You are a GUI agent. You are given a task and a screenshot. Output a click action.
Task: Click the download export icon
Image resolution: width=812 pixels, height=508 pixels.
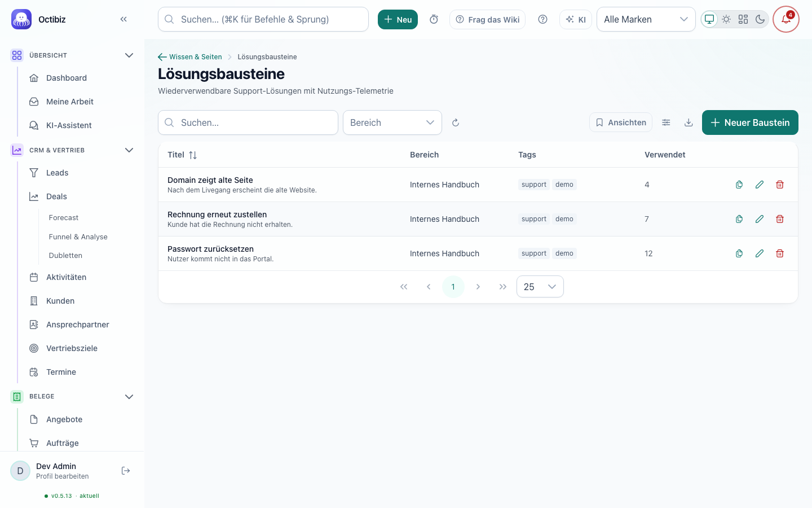[689, 122]
